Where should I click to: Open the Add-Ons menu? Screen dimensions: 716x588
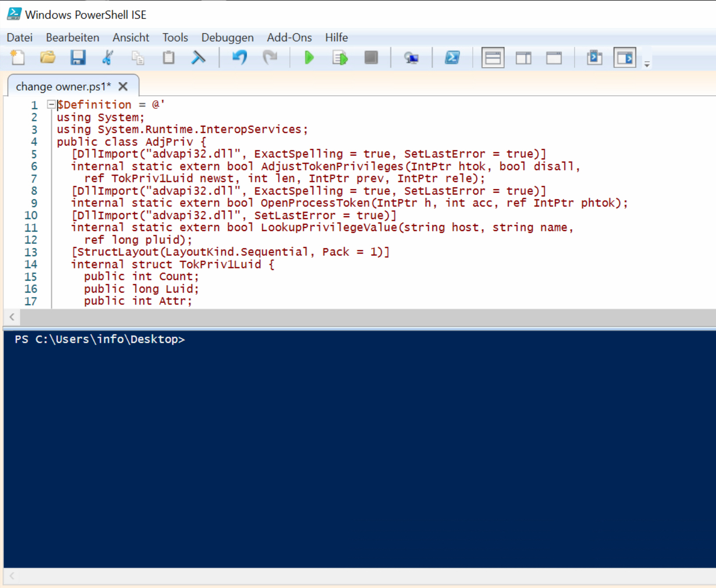click(289, 38)
